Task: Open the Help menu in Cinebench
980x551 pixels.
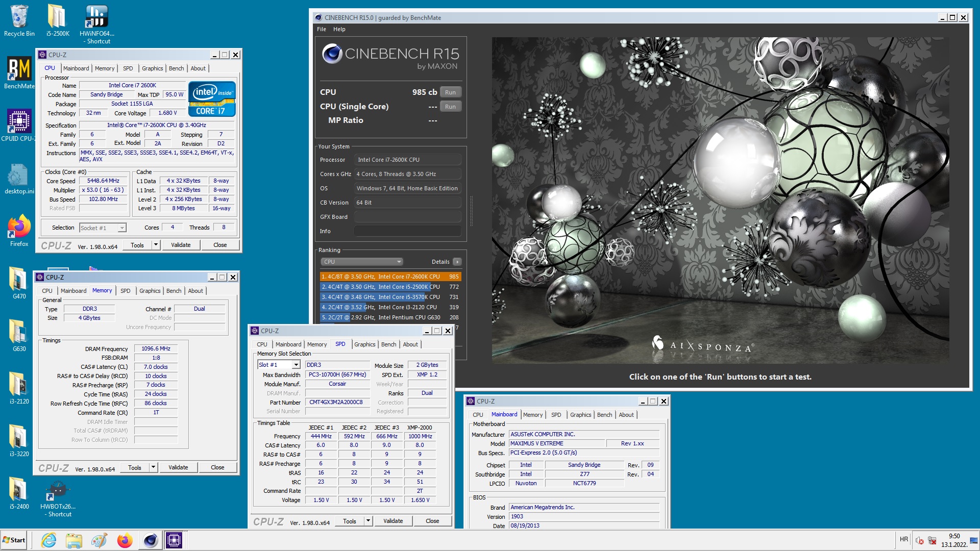Action: tap(339, 29)
